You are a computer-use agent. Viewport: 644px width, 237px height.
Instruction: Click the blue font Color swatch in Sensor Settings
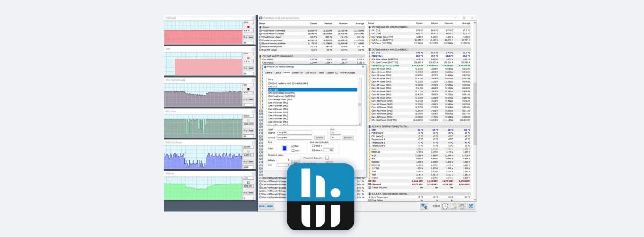tap(284, 148)
